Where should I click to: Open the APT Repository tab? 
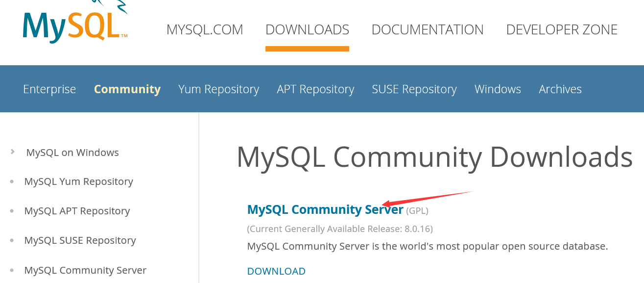[315, 89]
